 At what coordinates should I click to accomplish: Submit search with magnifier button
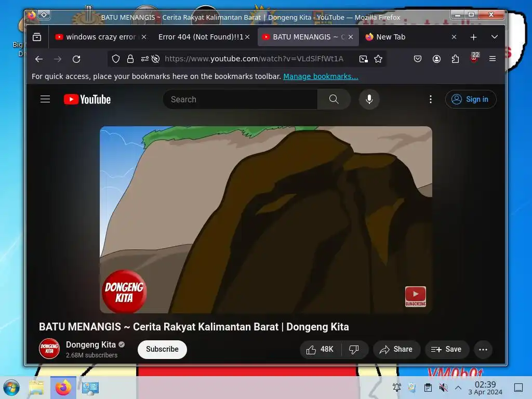tap(334, 99)
